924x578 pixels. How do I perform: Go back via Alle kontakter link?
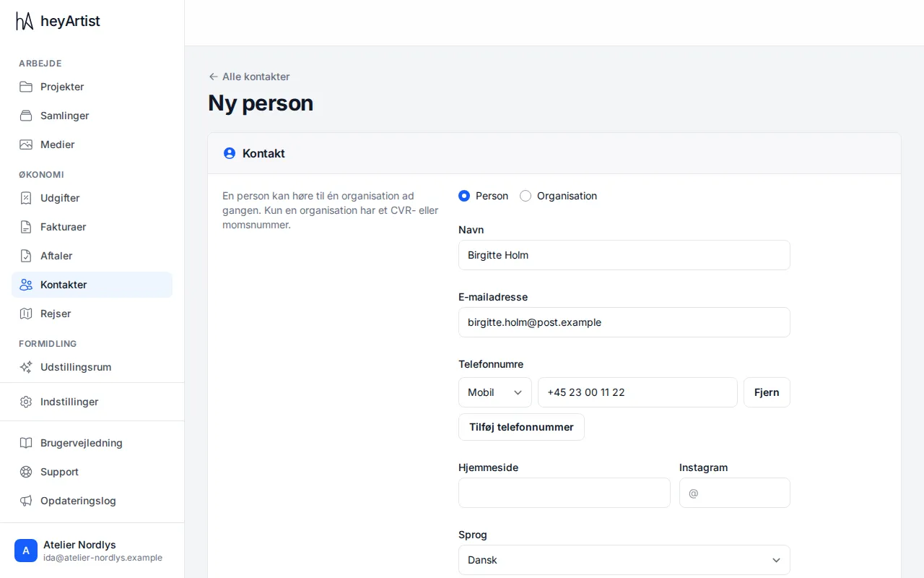tap(249, 77)
